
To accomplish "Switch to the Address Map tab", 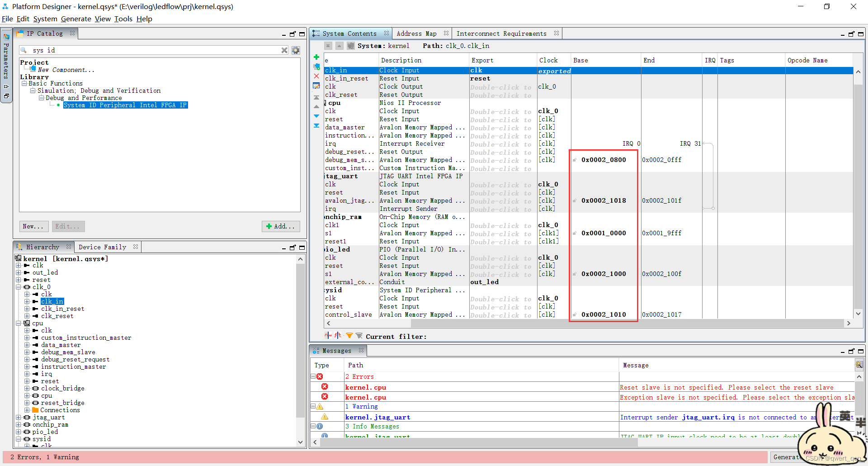I will click(416, 33).
